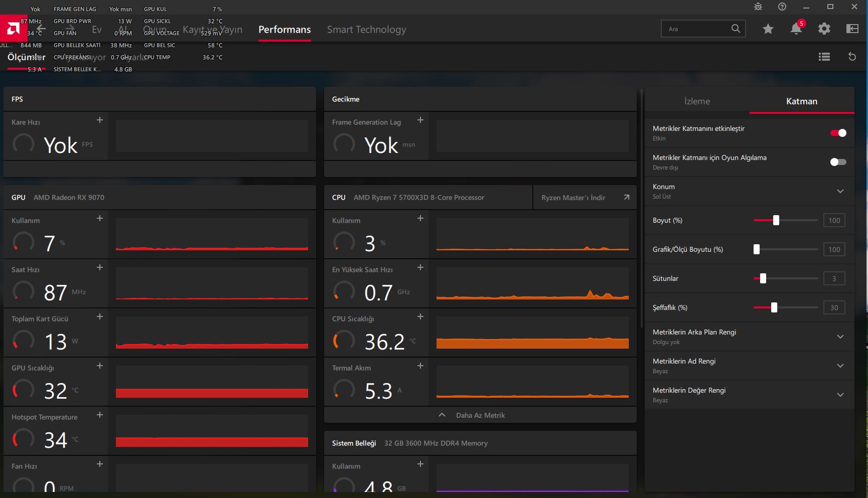Viewport: 868px width, 498px height.
Task: Click the GPU Sıcaklığı graph
Action: (212, 382)
